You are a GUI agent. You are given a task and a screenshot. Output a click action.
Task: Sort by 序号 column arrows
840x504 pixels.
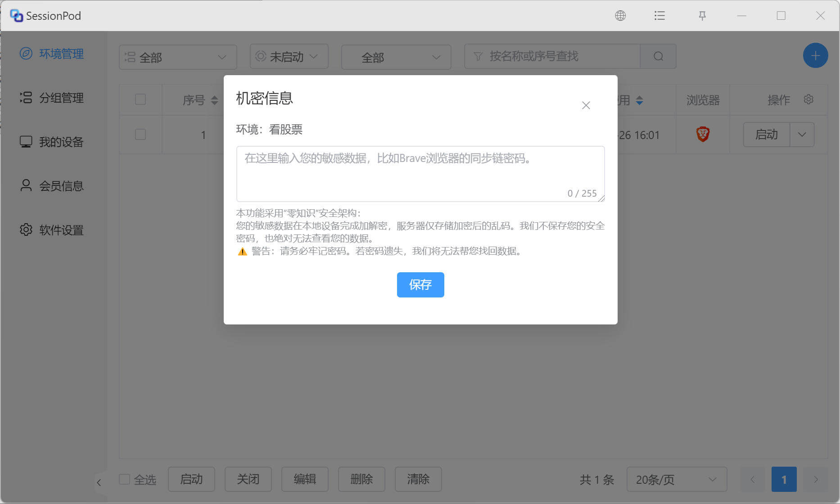click(x=214, y=100)
